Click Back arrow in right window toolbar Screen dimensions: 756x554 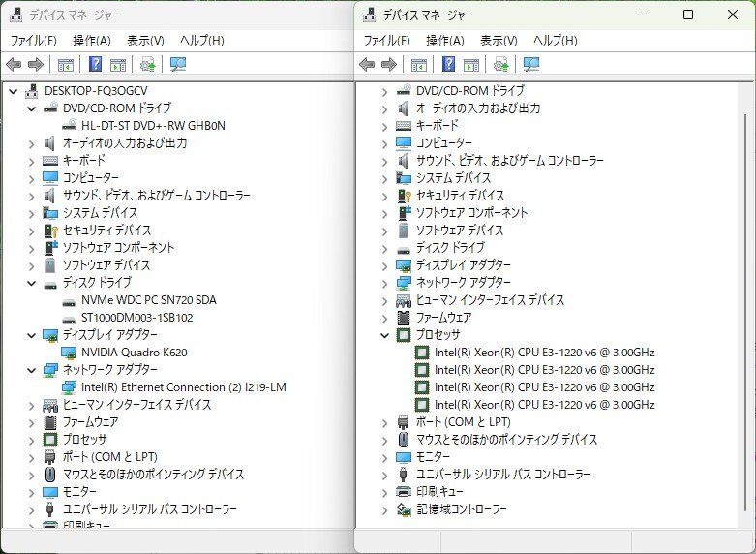368,64
